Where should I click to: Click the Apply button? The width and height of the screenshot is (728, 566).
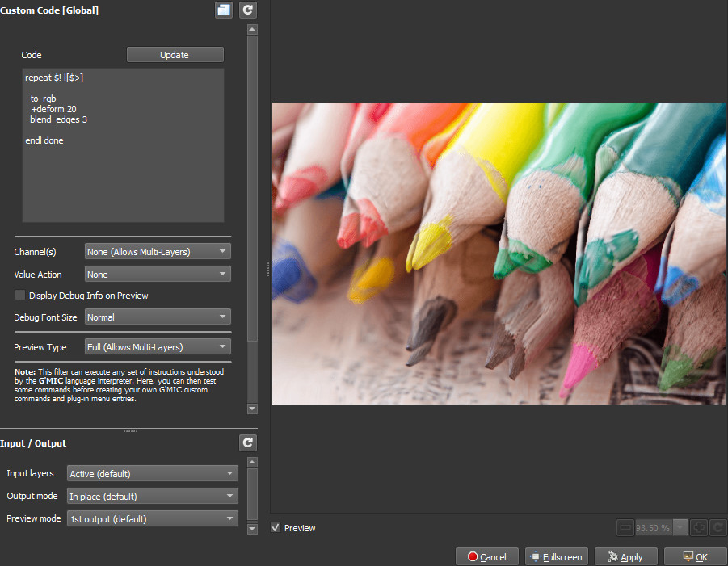pyautogui.click(x=625, y=557)
